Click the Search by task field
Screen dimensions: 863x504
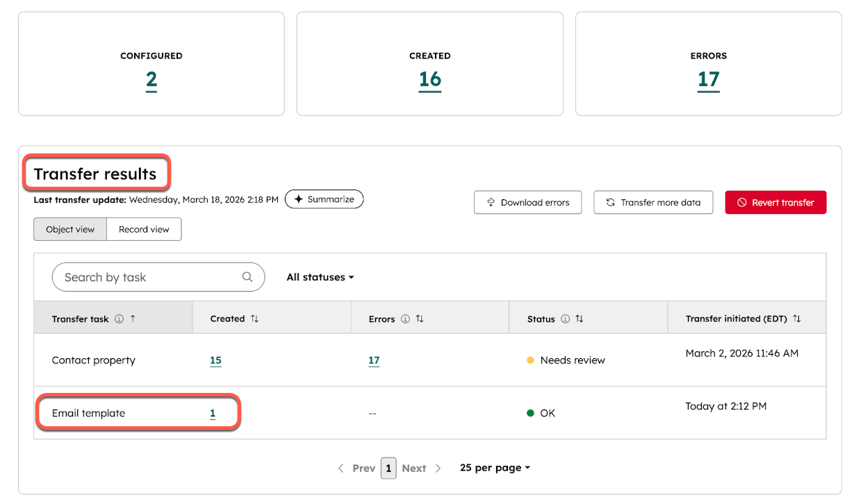pos(149,277)
